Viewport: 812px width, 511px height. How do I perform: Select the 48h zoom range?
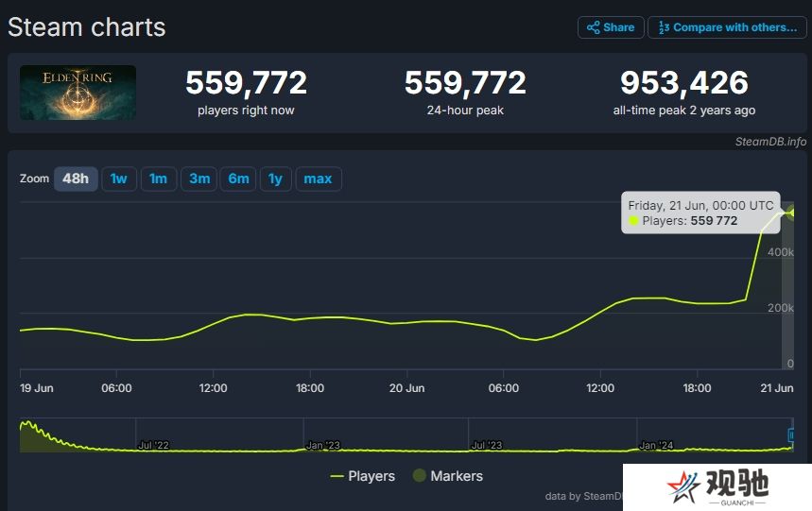(x=76, y=179)
